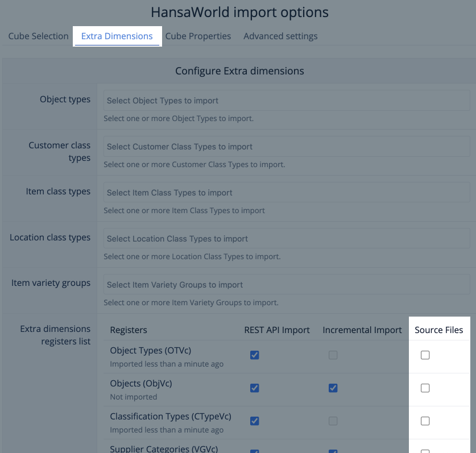This screenshot has height=453, width=476.
Task: Expand the Customer Class Types selector
Action: pos(287,147)
